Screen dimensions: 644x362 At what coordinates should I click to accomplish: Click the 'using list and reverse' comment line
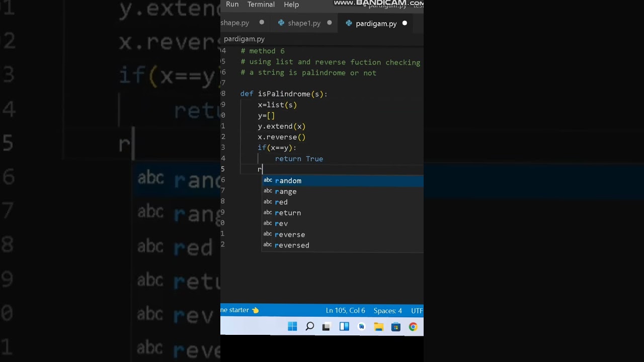(x=330, y=62)
